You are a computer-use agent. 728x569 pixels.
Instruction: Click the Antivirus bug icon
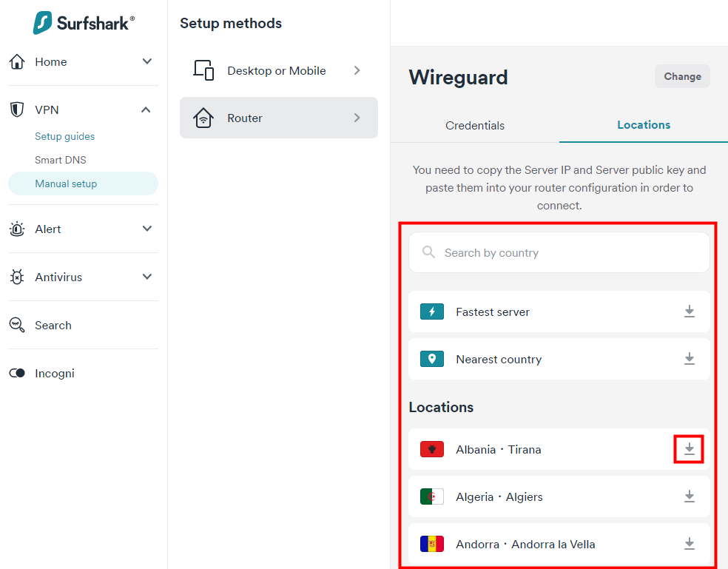point(17,277)
